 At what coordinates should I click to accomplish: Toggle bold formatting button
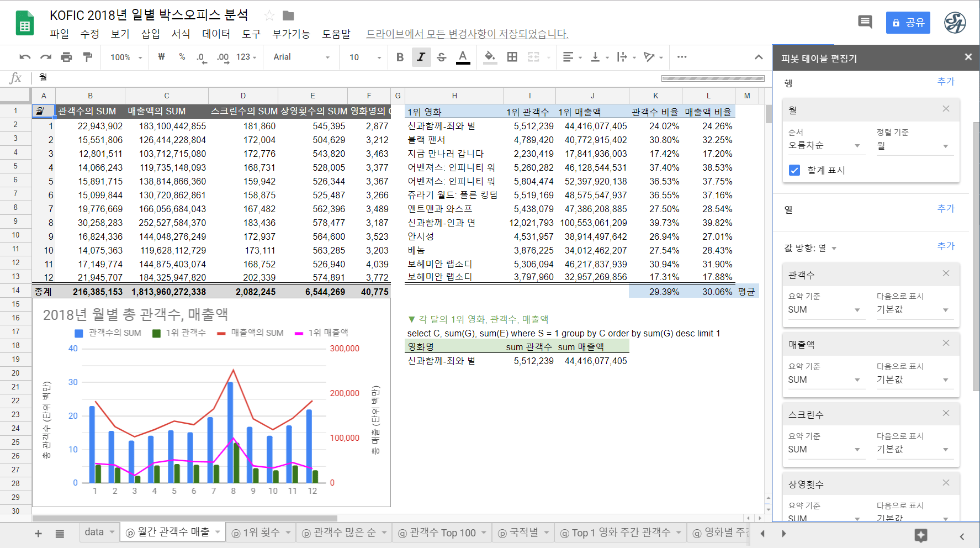pyautogui.click(x=400, y=57)
